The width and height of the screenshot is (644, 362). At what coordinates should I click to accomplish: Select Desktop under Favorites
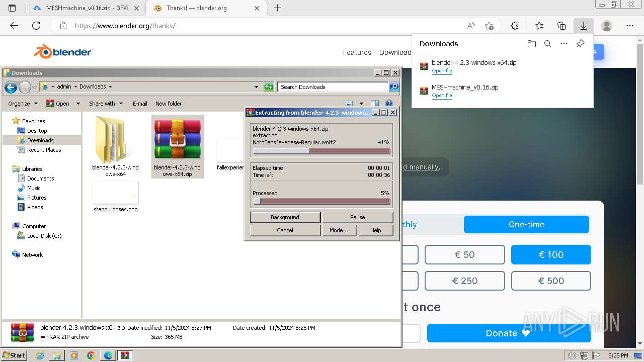coord(37,131)
